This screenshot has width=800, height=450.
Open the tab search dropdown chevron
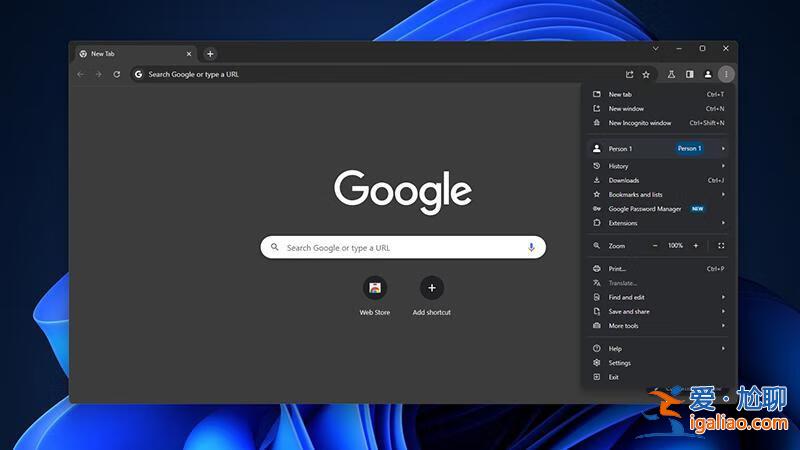(x=656, y=48)
